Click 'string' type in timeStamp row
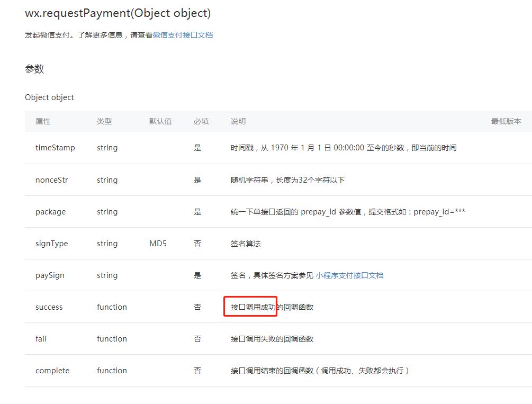This screenshot has height=404, width=532. (x=107, y=148)
